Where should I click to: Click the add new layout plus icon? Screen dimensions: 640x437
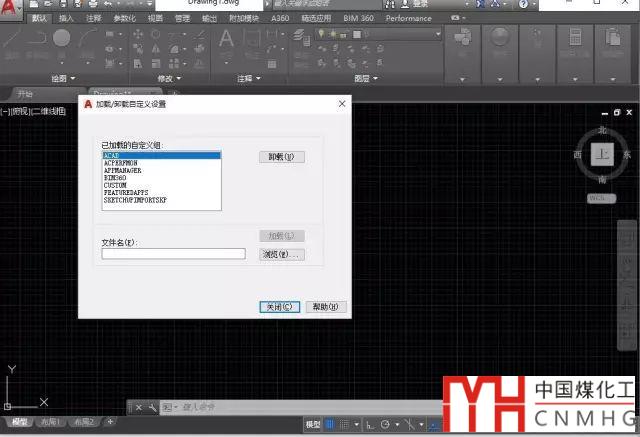(x=110, y=422)
